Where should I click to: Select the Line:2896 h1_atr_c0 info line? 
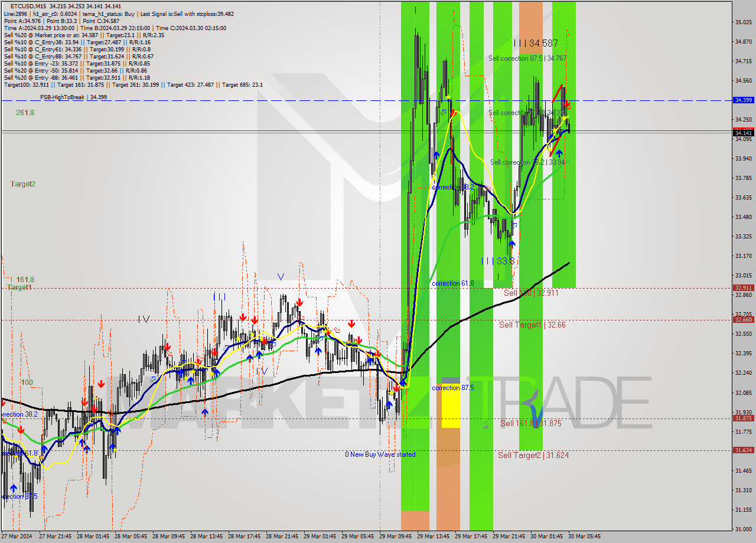[119, 14]
